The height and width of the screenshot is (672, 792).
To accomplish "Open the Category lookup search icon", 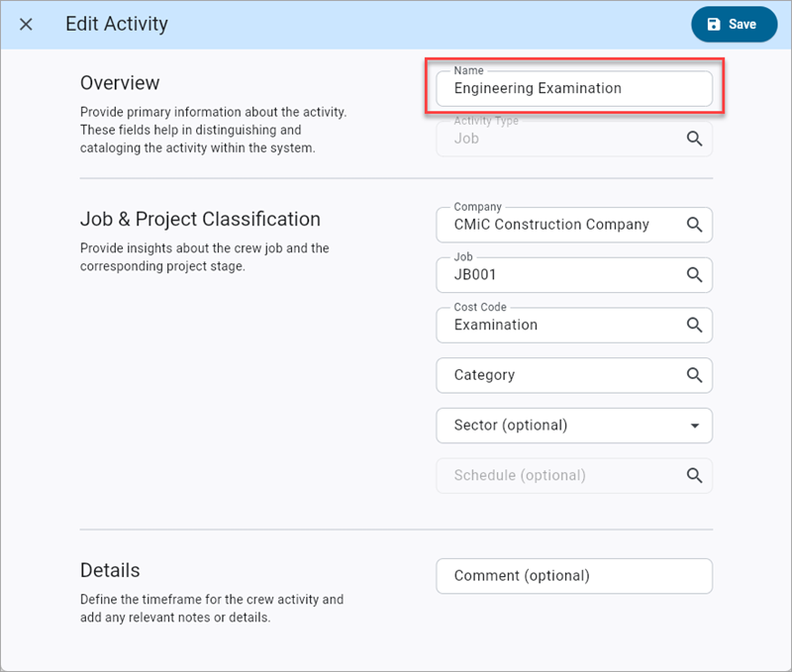I will [696, 375].
